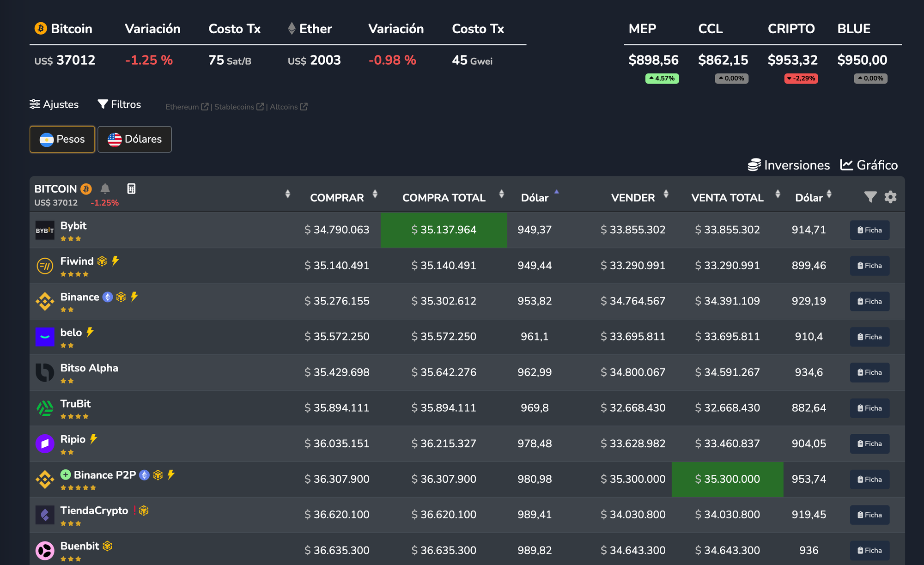Click the Bybit exchange logo
This screenshot has height=565, width=924.
point(45,230)
